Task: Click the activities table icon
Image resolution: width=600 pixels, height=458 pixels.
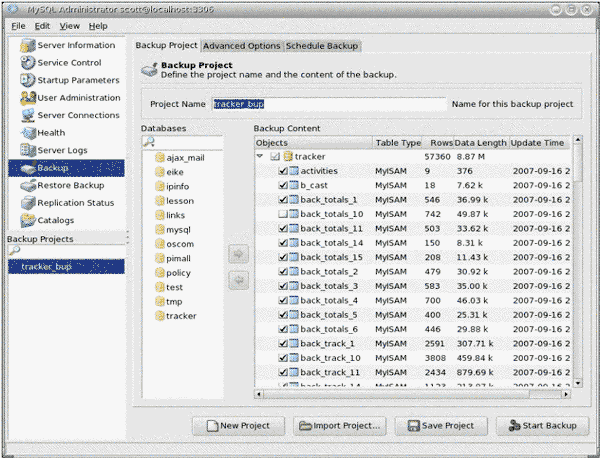Action: [294, 171]
